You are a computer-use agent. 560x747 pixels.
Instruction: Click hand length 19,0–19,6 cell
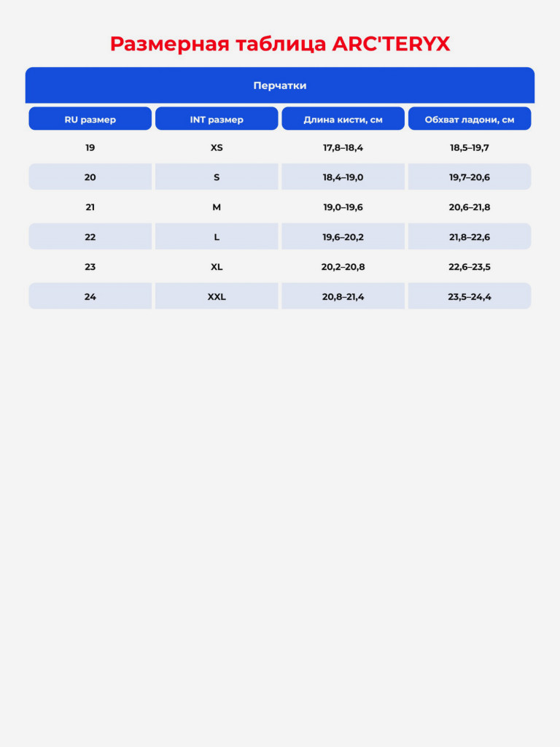pos(343,206)
